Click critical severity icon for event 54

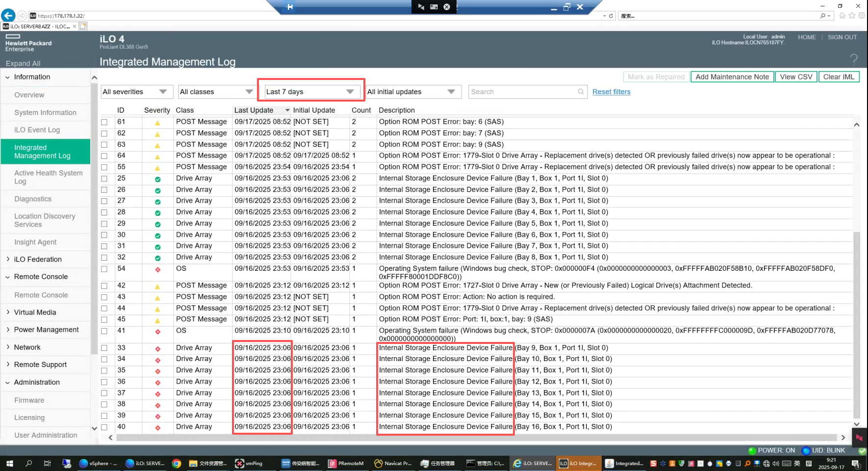(157, 270)
